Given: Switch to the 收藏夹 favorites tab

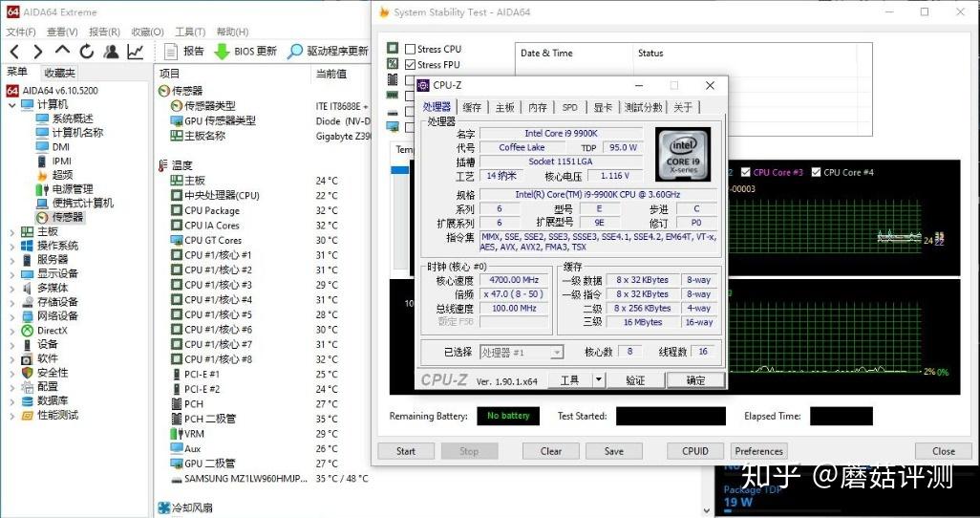Looking at the screenshot, I should 60,74.
